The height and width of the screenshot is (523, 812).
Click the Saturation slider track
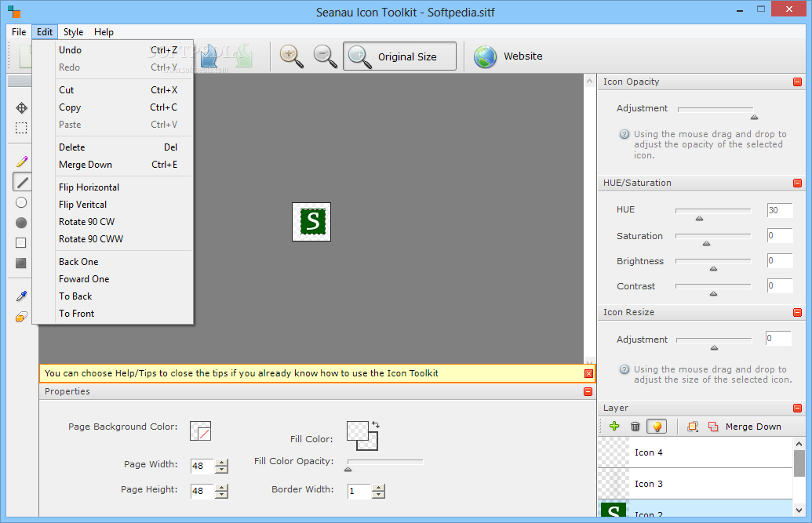tap(713, 238)
